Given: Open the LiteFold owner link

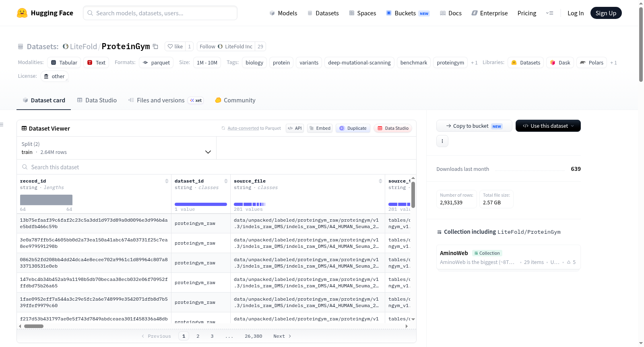Looking at the screenshot, I should [83, 46].
